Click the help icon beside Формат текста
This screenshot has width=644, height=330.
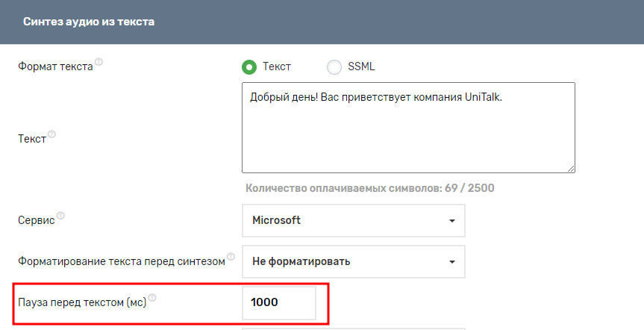pyautogui.click(x=99, y=63)
